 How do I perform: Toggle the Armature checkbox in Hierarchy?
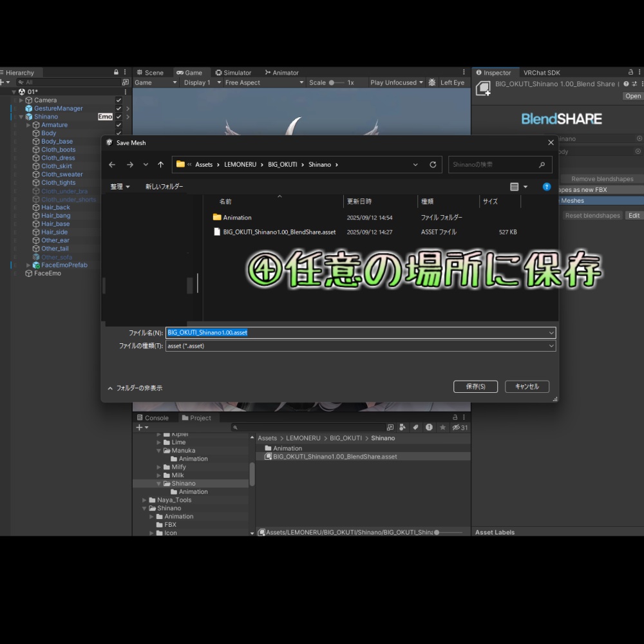pos(118,125)
